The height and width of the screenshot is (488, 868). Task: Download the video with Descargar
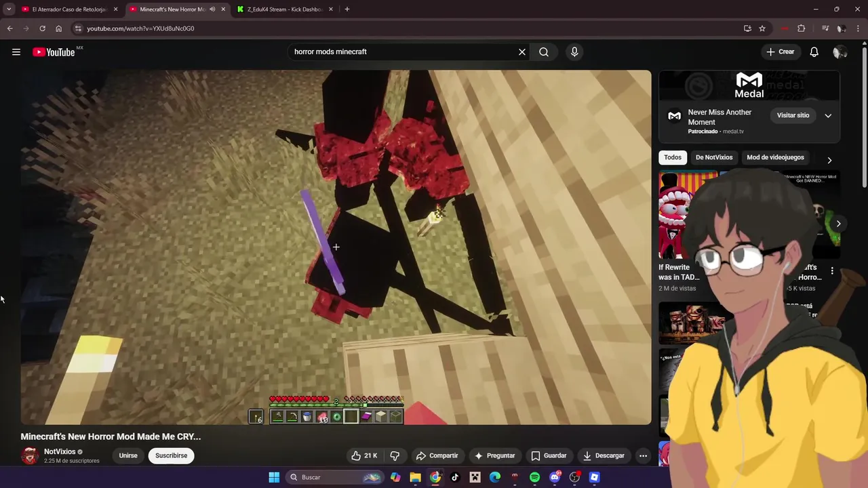click(604, 455)
